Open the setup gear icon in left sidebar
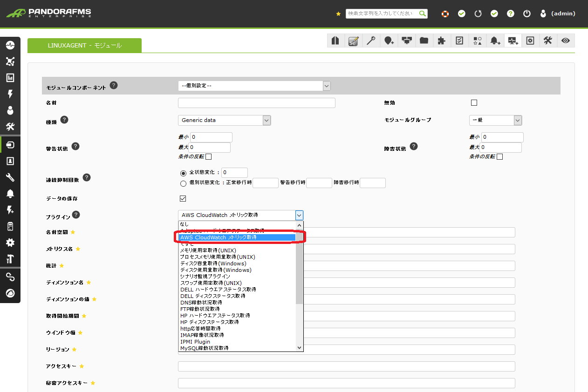This screenshot has height=392, width=588. (10, 243)
